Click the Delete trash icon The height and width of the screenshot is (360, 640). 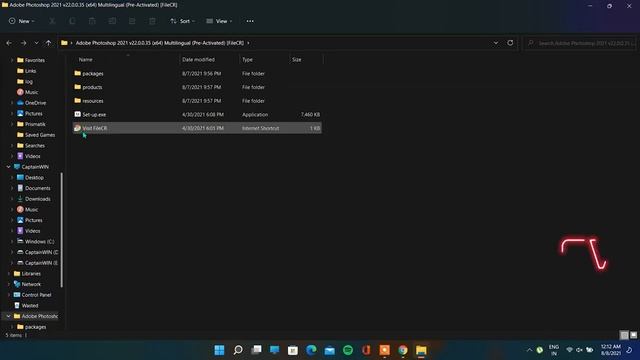click(x=152, y=21)
